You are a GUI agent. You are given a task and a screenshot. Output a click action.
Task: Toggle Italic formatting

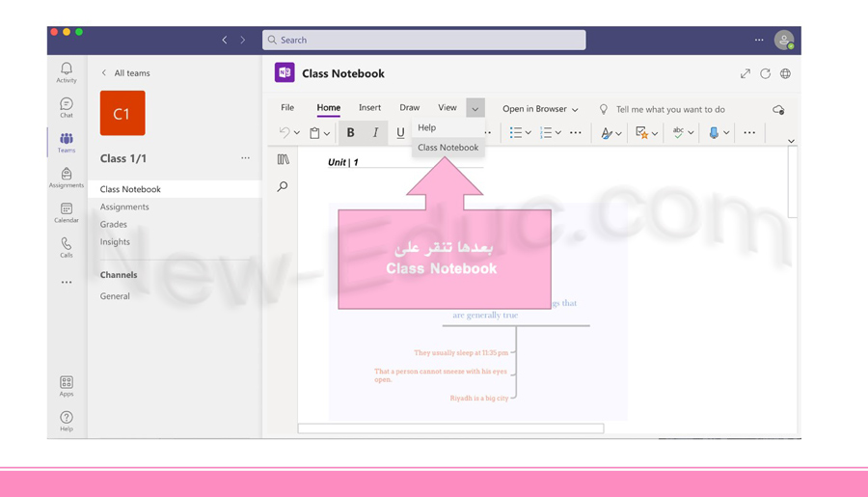(x=375, y=132)
